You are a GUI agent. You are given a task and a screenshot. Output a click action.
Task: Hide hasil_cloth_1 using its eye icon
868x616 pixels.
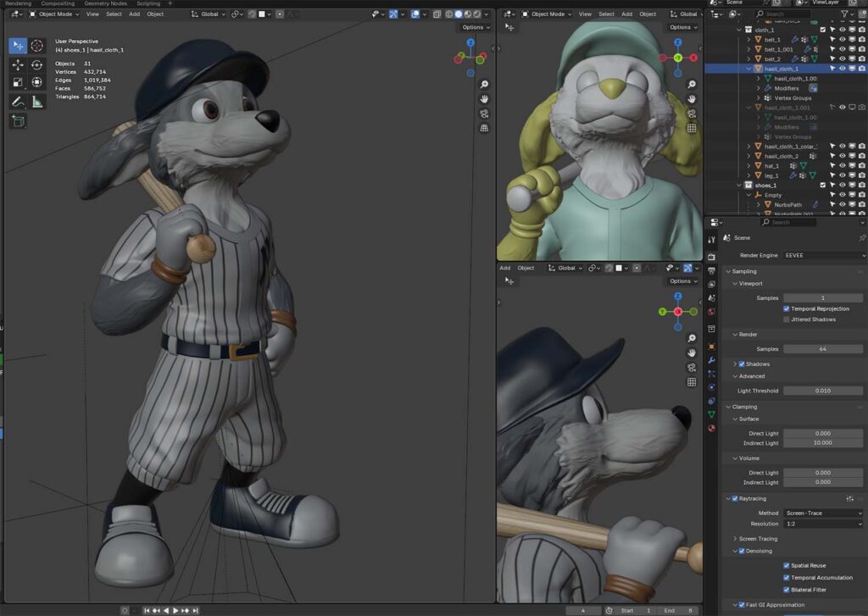(842, 69)
